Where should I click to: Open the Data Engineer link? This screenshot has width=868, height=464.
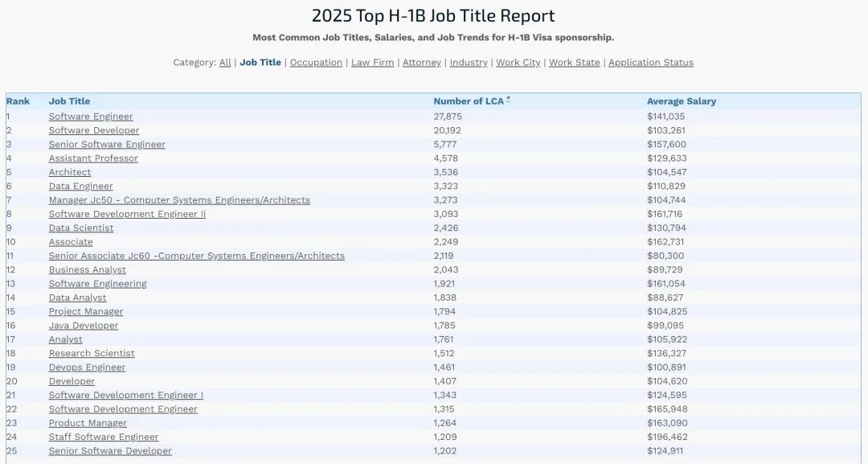[x=81, y=186]
